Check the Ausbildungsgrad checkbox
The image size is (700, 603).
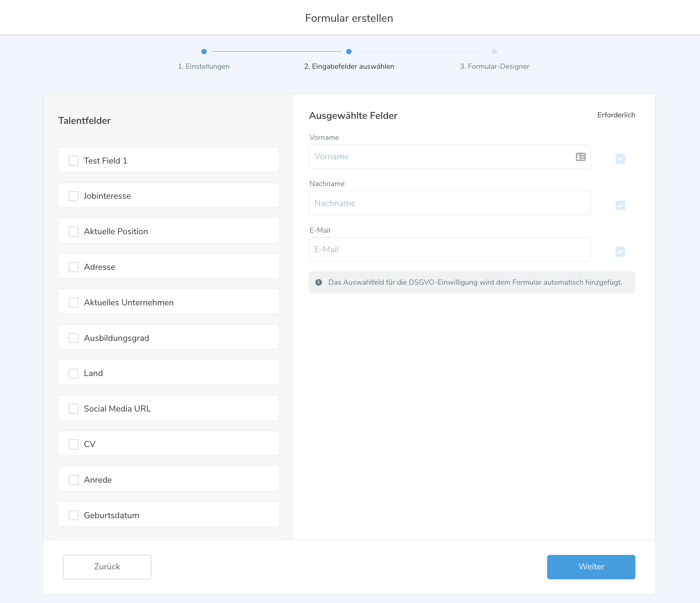[x=73, y=338]
